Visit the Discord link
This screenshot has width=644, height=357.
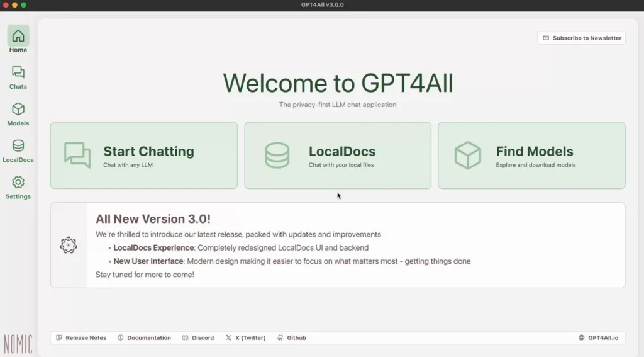(198, 338)
